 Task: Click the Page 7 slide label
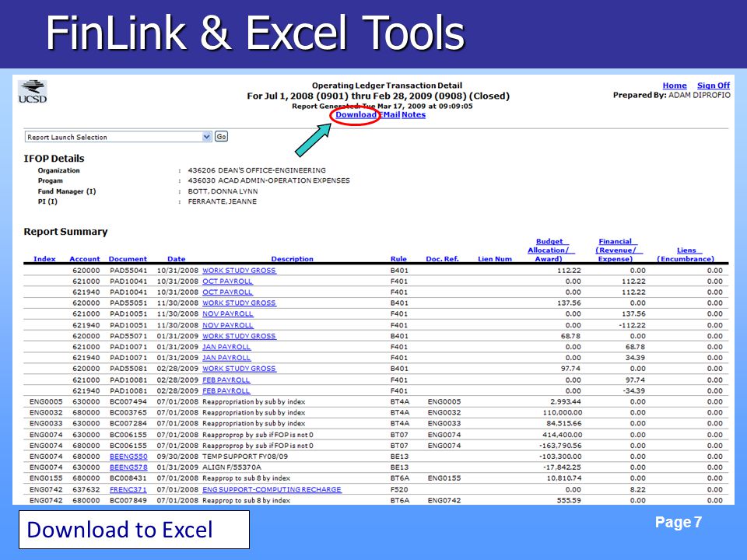(679, 523)
